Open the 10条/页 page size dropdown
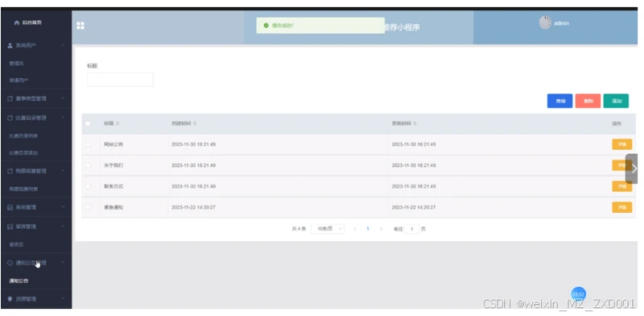This screenshot has height=316, width=644. 328,229
